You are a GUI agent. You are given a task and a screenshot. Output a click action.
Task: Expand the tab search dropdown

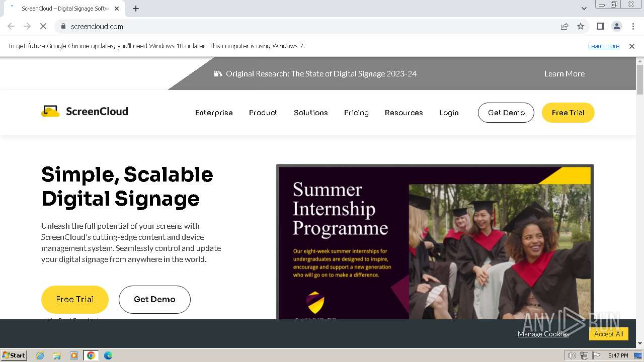tap(584, 9)
